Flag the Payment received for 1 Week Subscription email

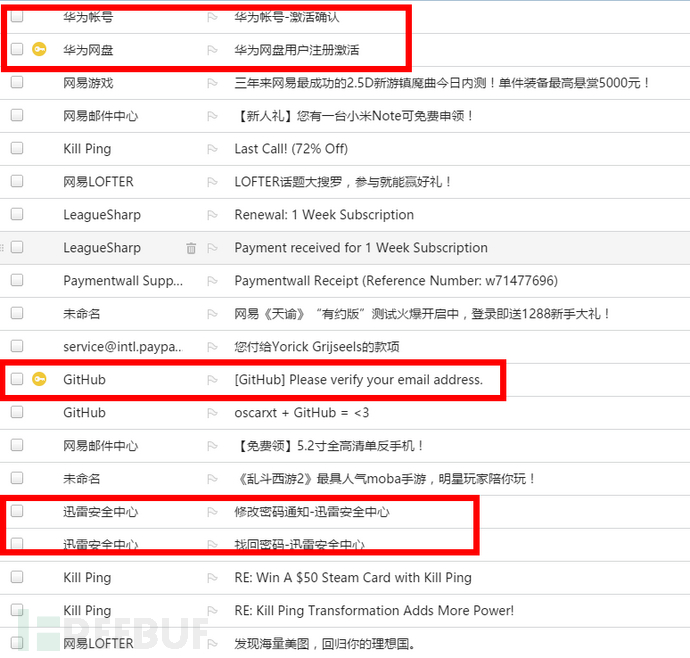click(x=212, y=248)
